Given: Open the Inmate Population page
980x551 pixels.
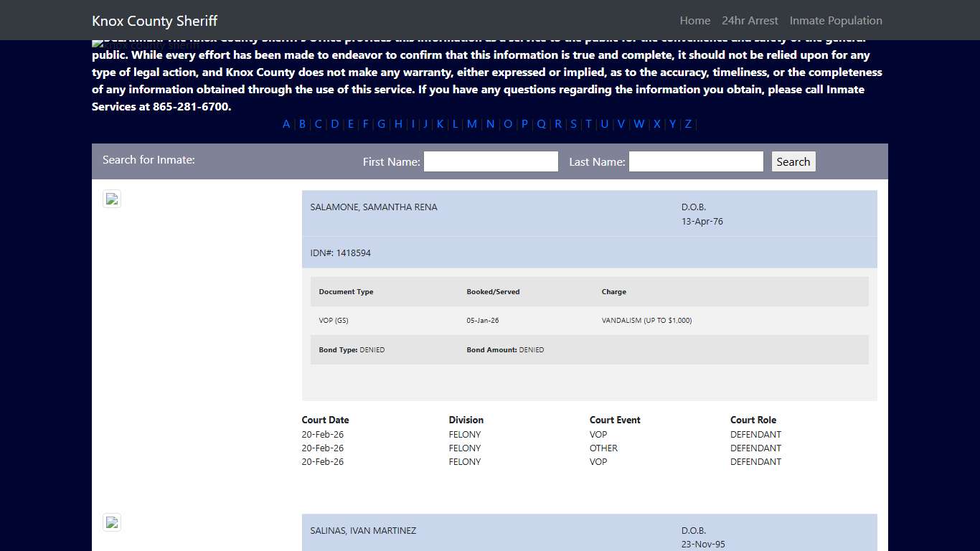Looking at the screenshot, I should [x=836, y=21].
